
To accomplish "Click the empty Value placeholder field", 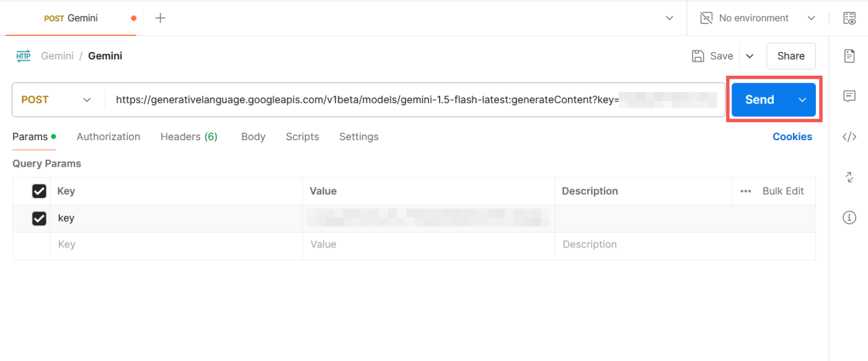I will (428, 245).
